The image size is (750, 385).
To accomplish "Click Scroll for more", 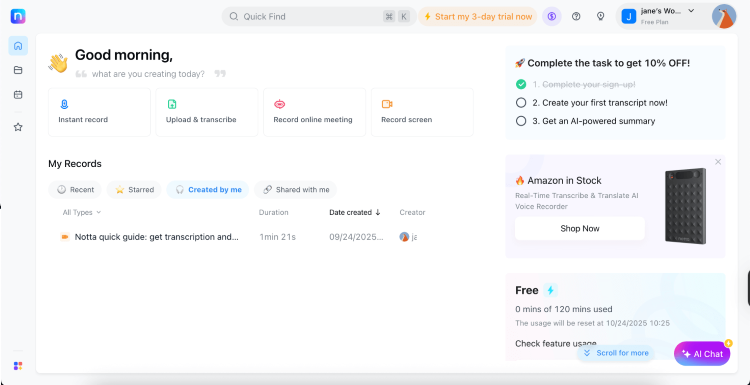I will pos(616,353).
